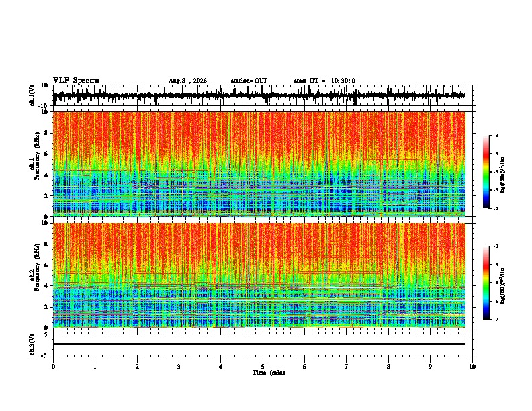Click the ch.2 colorbar "log(PSD)" label
This screenshot has height=411, width=532.
(503, 285)
